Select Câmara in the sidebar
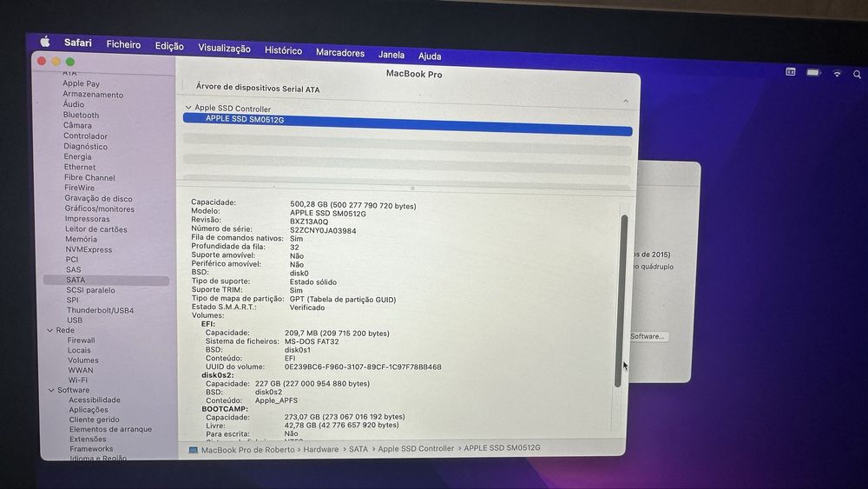Screen dimensions: 868x489 coord(77,125)
